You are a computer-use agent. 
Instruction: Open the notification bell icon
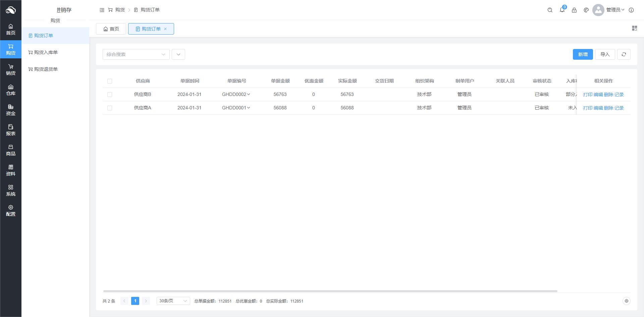(x=562, y=10)
